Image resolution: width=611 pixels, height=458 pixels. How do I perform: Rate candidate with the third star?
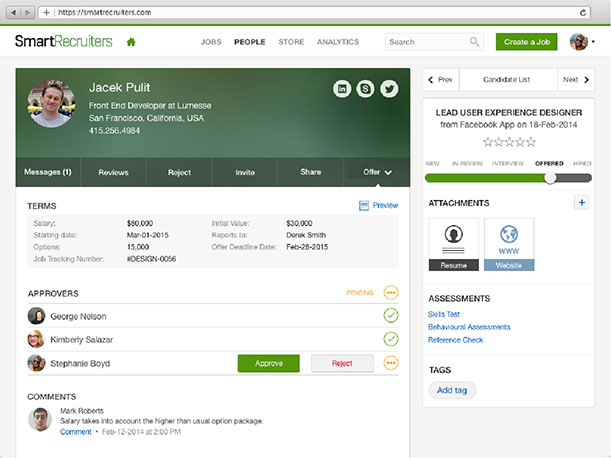click(x=509, y=141)
